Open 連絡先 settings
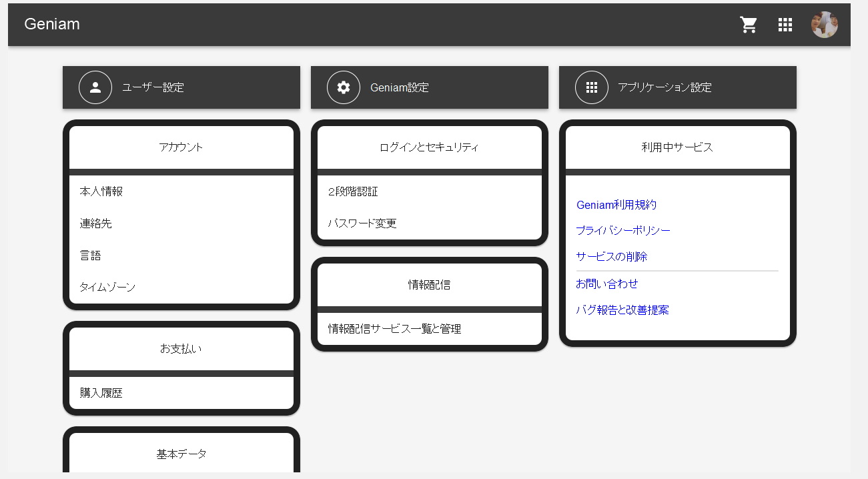The image size is (868, 479). pyautogui.click(x=96, y=223)
